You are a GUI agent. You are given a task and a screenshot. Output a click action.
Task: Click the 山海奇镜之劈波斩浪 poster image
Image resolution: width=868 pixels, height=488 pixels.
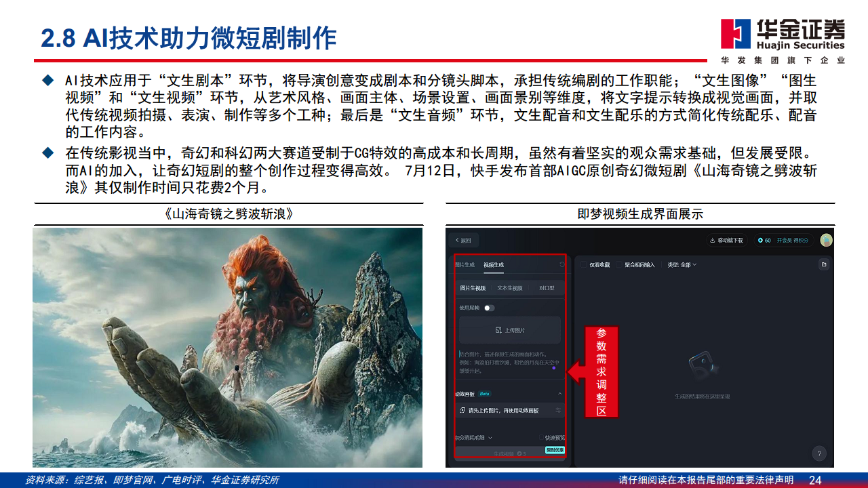point(227,347)
